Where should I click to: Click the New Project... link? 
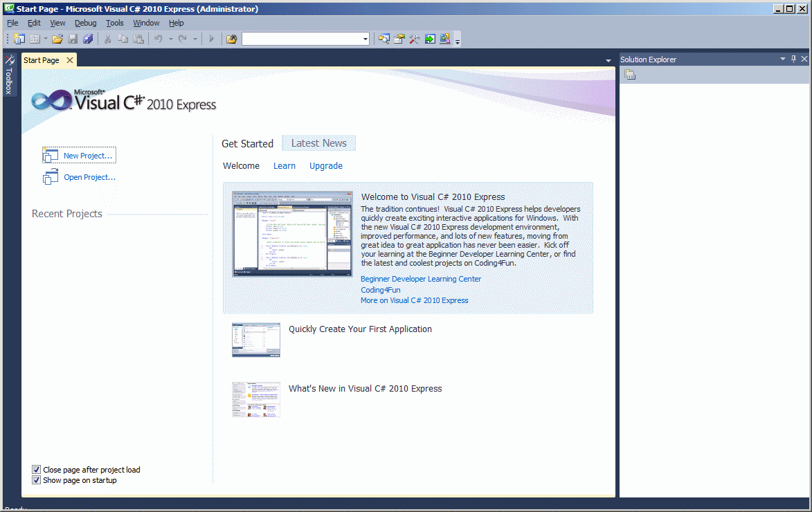click(87, 156)
